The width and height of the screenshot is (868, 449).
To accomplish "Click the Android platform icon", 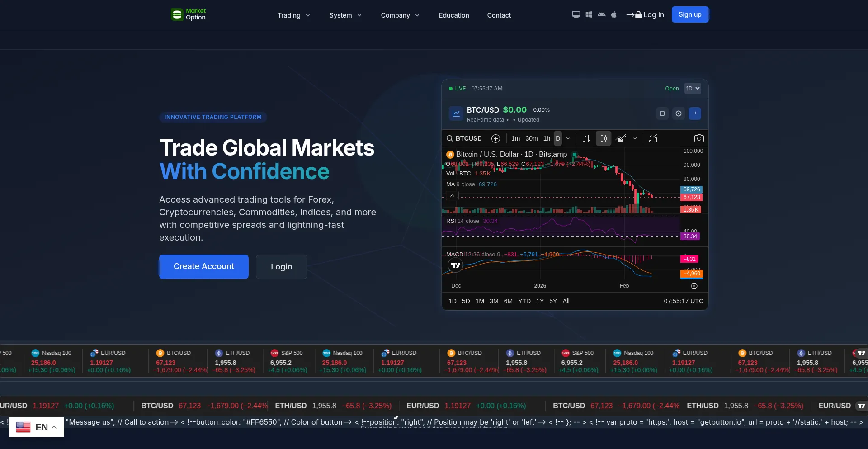I will (601, 14).
